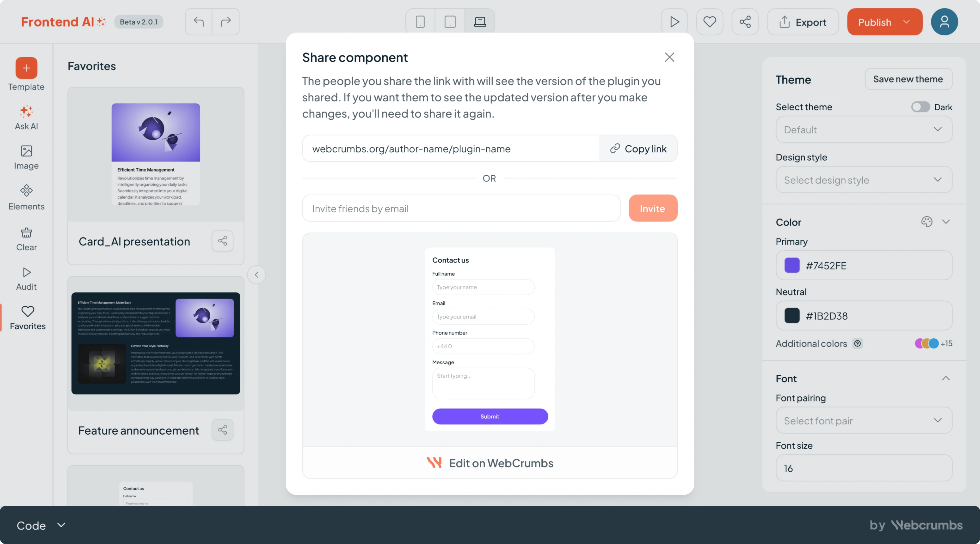
Task: Run a component Audit
Action: (x=26, y=278)
